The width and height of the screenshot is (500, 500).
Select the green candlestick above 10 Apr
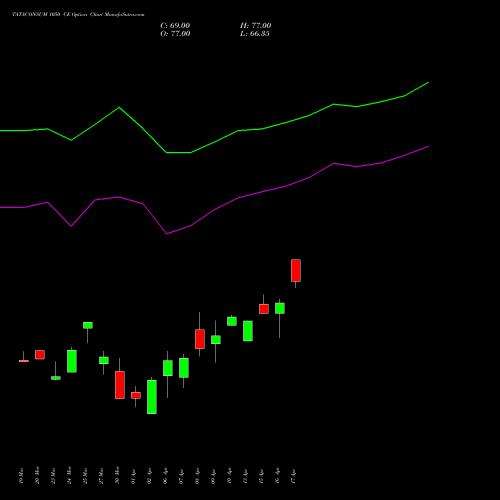coord(232,321)
